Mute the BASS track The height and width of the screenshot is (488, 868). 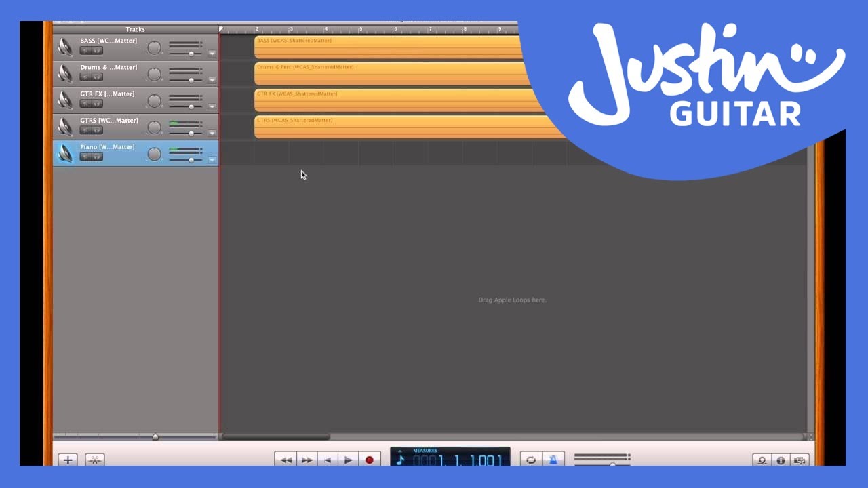pyautogui.click(x=85, y=51)
